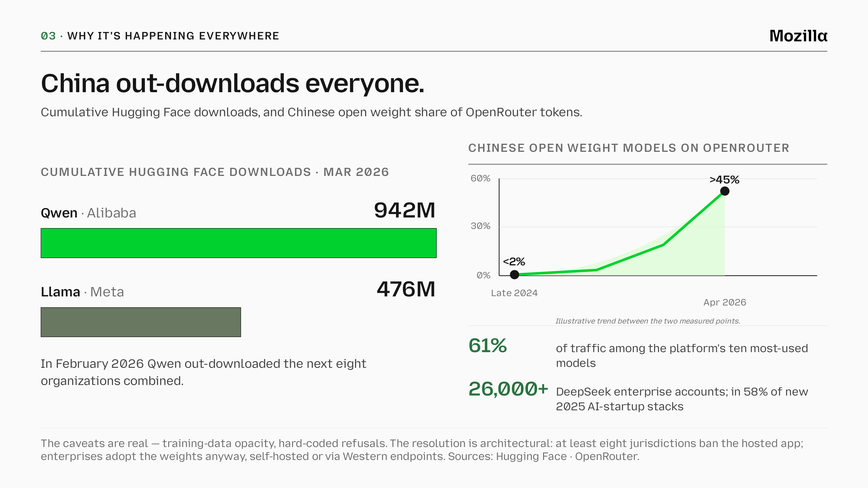Click the section label 03 Why It's Happening Everywhere
Viewport: 868px width, 488px height.
(160, 36)
